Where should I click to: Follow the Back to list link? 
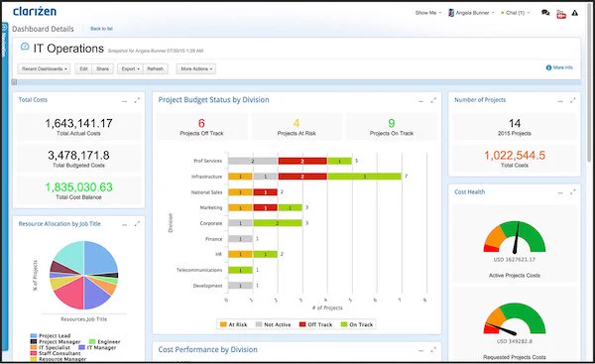tap(101, 29)
